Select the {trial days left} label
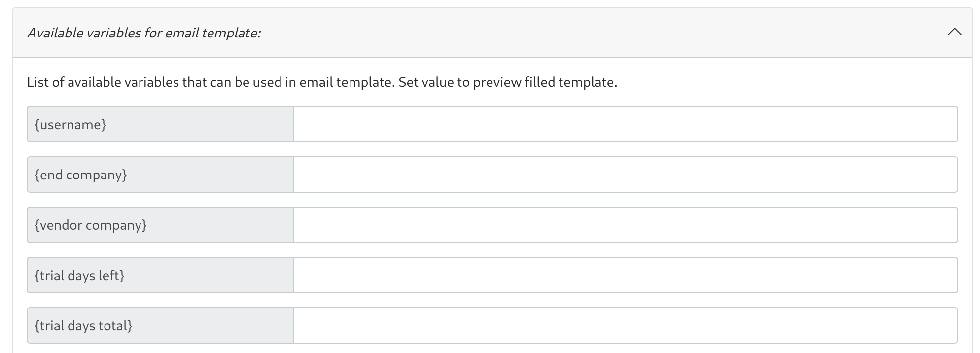The height and width of the screenshot is (353, 980). 79,276
